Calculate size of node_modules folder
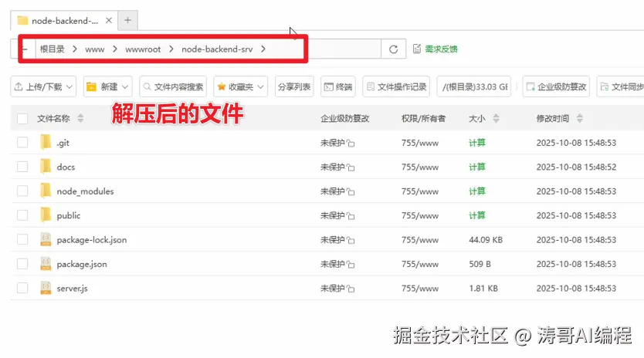644x358 pixels. [x=477, y=191]
